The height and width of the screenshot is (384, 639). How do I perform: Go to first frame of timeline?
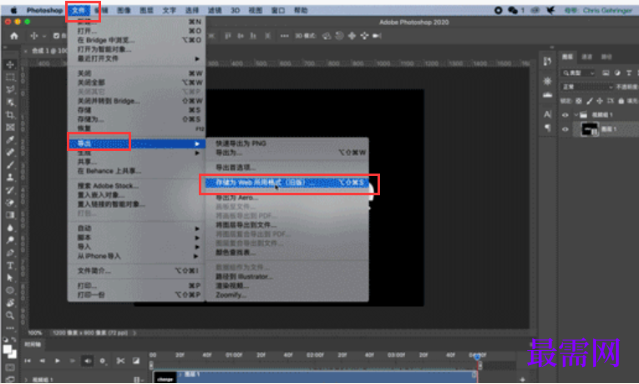point(27,361)
